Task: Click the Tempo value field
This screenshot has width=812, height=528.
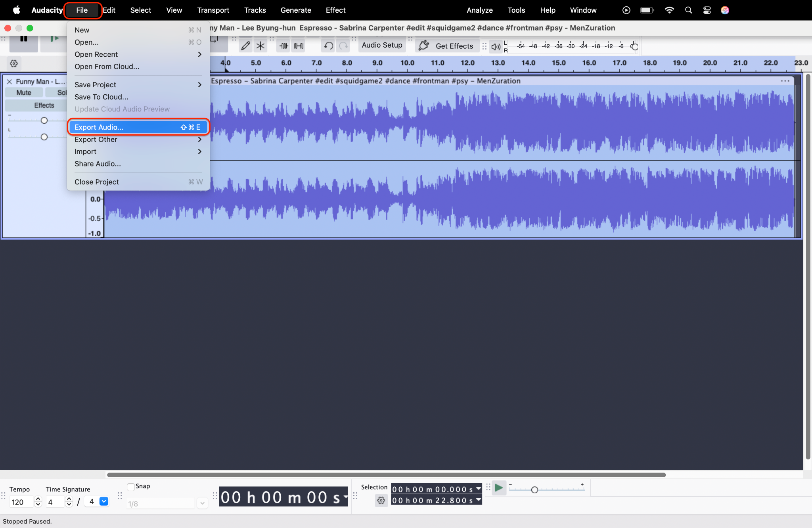Action: [x=22, y=502]
